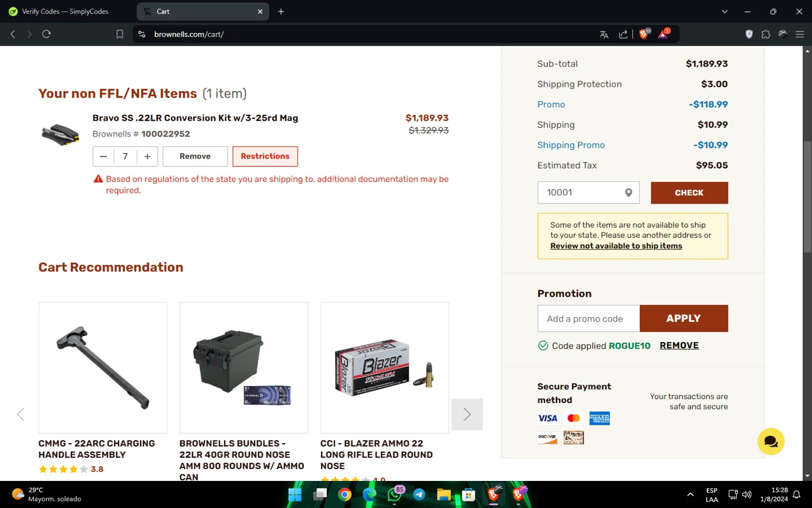The image size is (812, 508).
Task: Share this page icon
Action: click(623, 34)
